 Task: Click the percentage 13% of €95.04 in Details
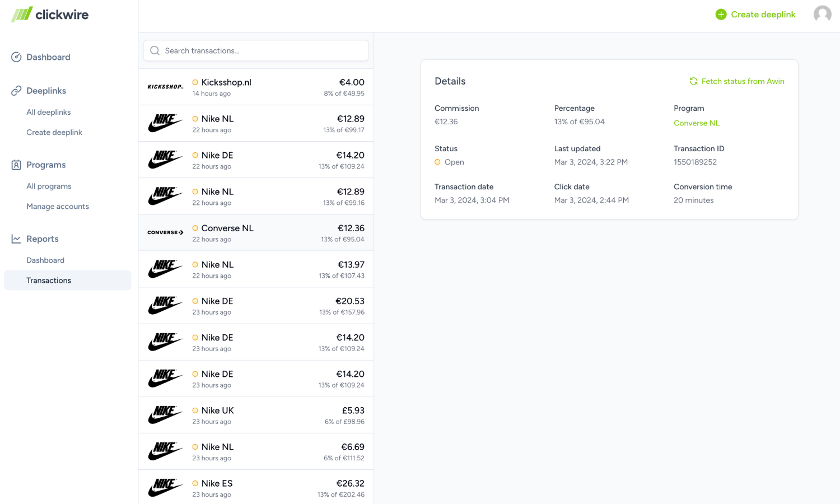pyautogui.click(x=579, y=122)
